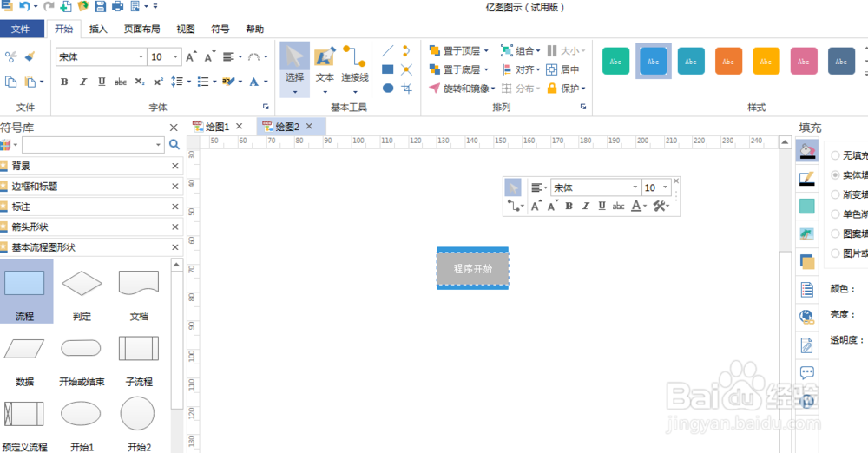Activate the Text tool
This screenshot has height=453, width=868.
click(x=325, y=68)
